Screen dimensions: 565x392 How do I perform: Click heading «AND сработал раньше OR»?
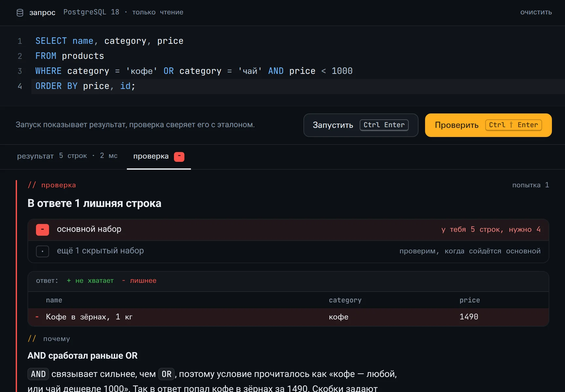tap(82, 356)
